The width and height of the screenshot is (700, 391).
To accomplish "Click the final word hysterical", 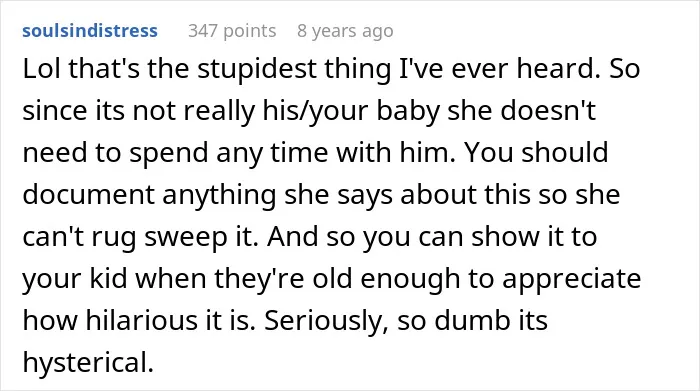I will [88, 362].
